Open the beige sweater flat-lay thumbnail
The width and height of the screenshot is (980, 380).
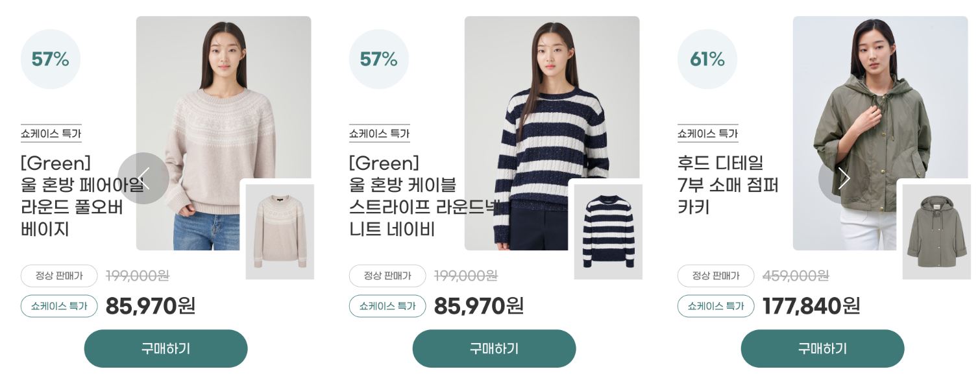(280, 232)
